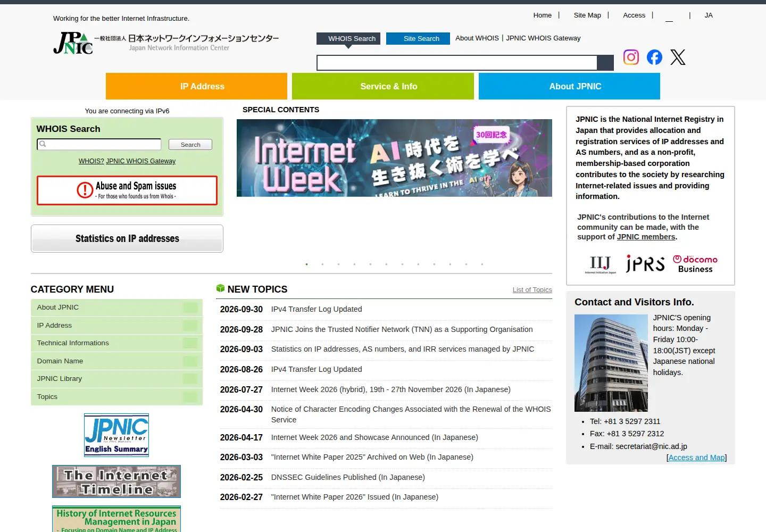Open the JPNIC Newsletter English Summary banner
The height and width of the screenshot is (532, 766).
click(116, 435)
